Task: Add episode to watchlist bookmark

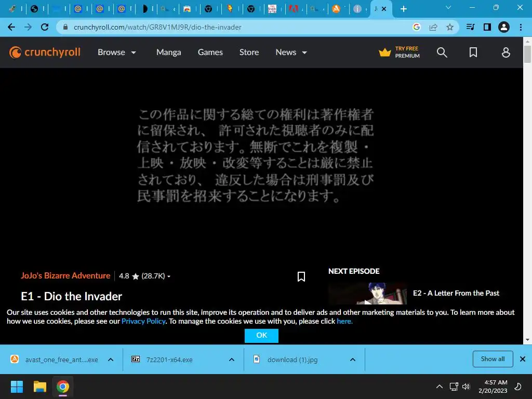Action: coord(301,276)
